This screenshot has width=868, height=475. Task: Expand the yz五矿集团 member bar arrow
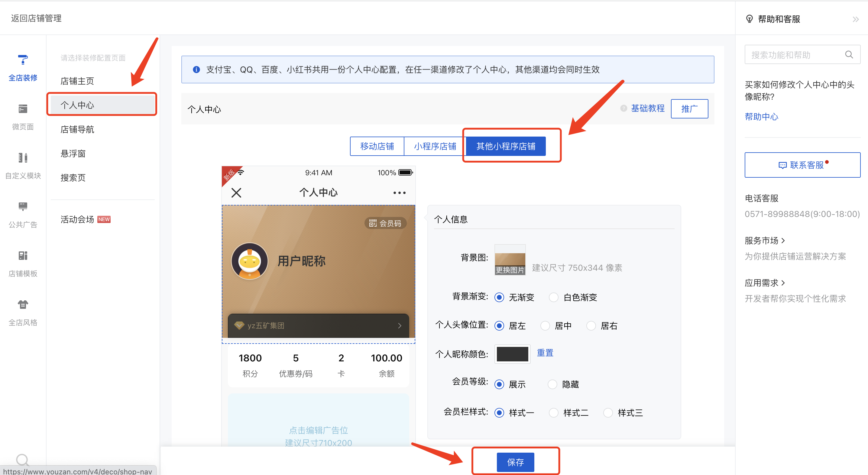[399, 325]
